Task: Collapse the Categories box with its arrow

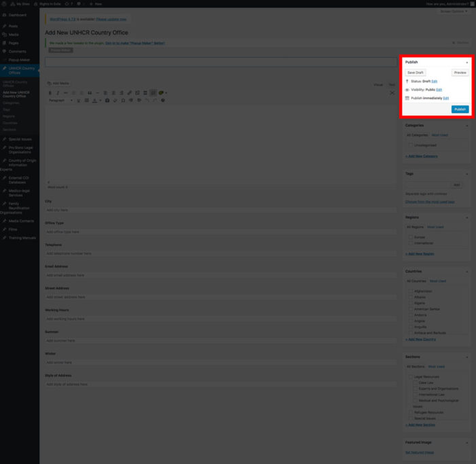Action: point(467,126)
